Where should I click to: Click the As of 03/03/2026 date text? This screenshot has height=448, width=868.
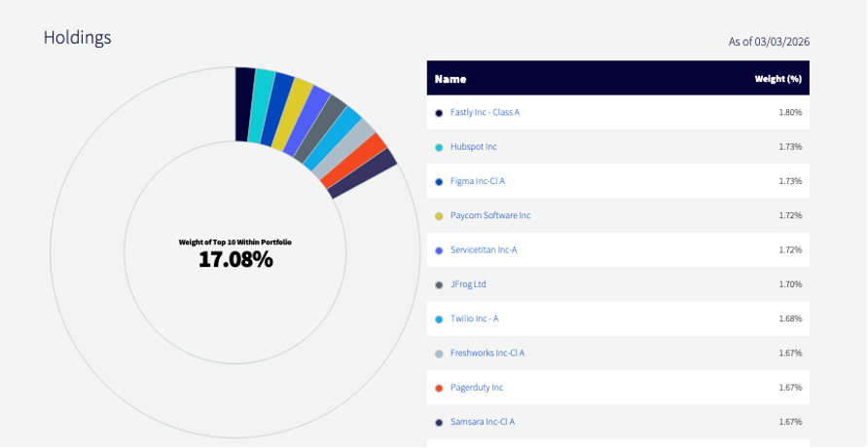coord(769,42)
